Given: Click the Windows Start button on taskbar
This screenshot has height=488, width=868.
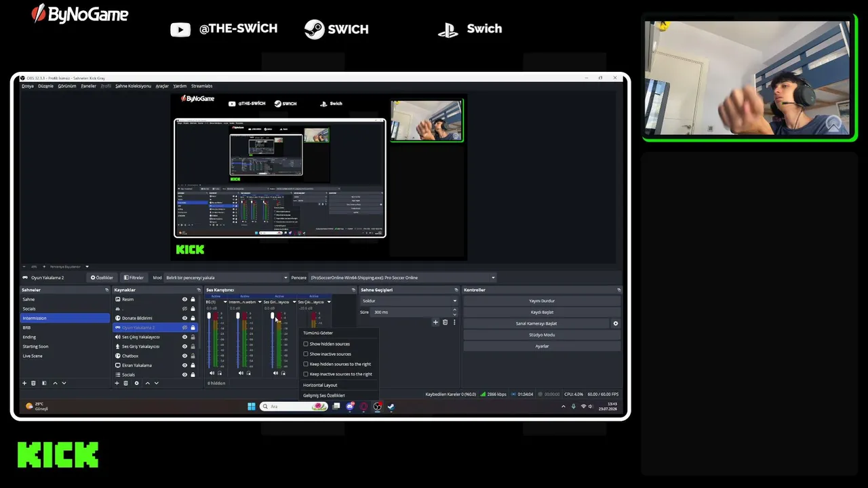Looking at the screenshot, I should [x=252, y=407].
